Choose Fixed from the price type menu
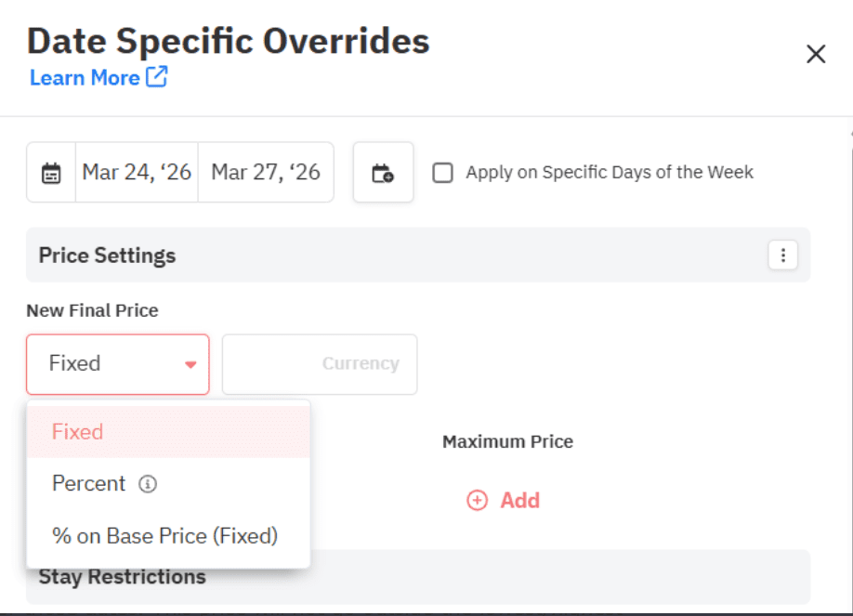Screen dimensions: 853x616 point(77,431)
